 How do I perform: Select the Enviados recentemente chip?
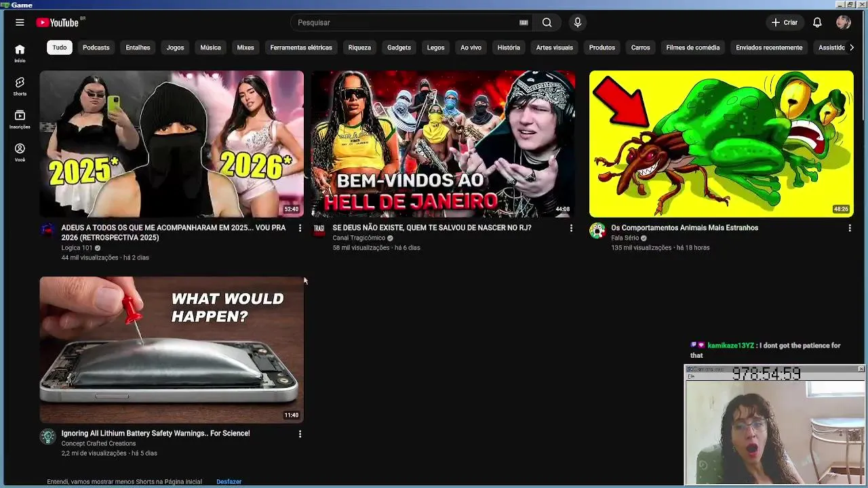[x=769, y=47]
